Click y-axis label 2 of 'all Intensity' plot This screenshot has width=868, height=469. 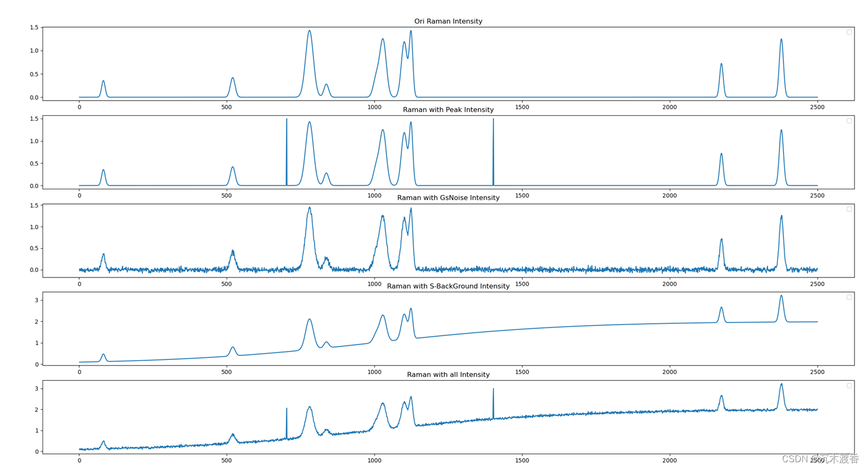tap(36, 410)
